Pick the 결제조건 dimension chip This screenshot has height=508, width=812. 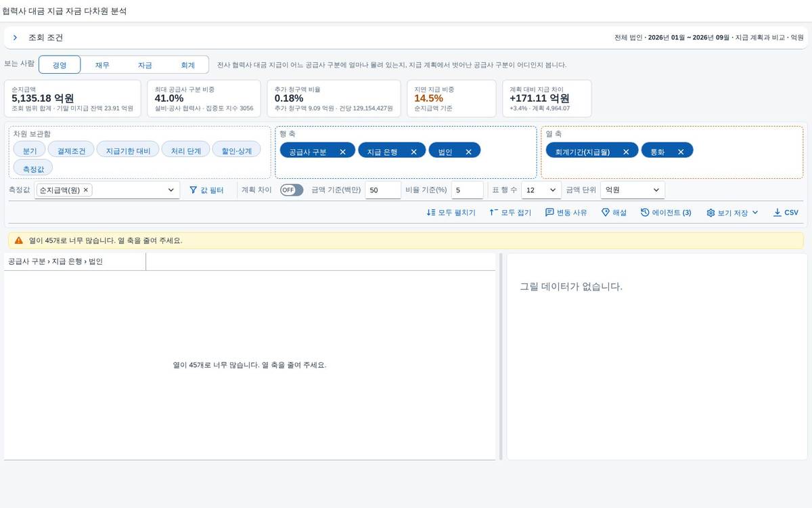[x=71, y=150]
